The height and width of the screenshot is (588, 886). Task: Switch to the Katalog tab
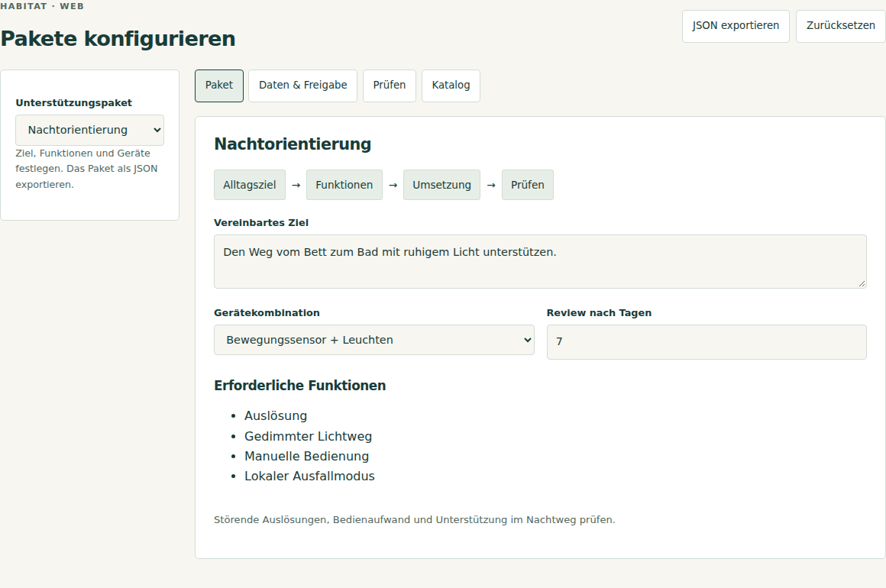(451, 86)
